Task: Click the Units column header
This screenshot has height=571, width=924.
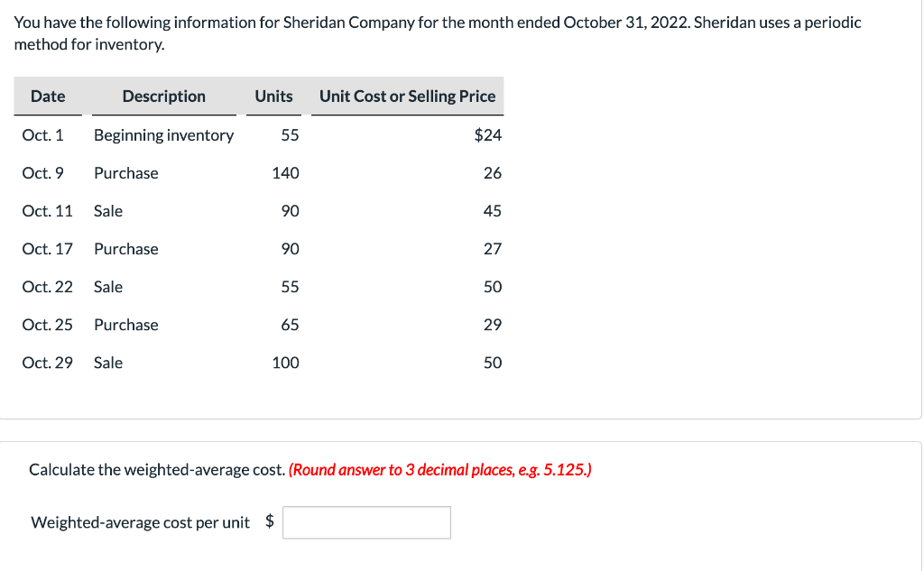Action: 273,96
